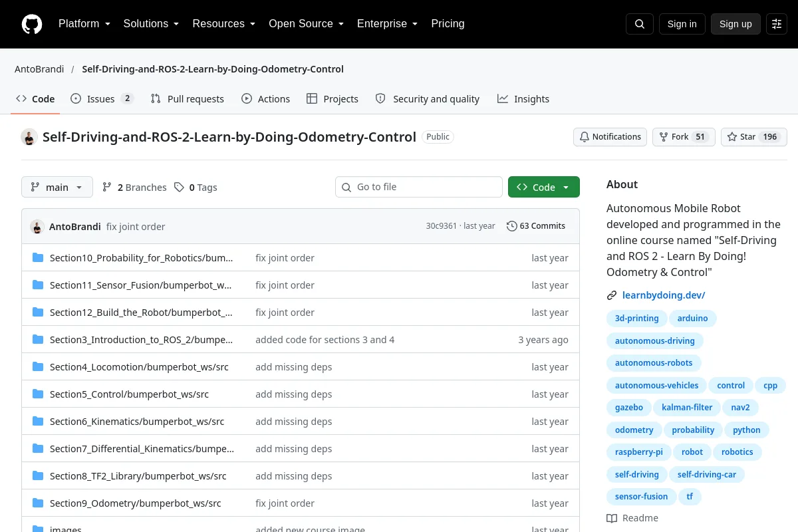Click folder icon for Section6_Kinematics
The image size is (798, 532).
[x=38, y=422]
